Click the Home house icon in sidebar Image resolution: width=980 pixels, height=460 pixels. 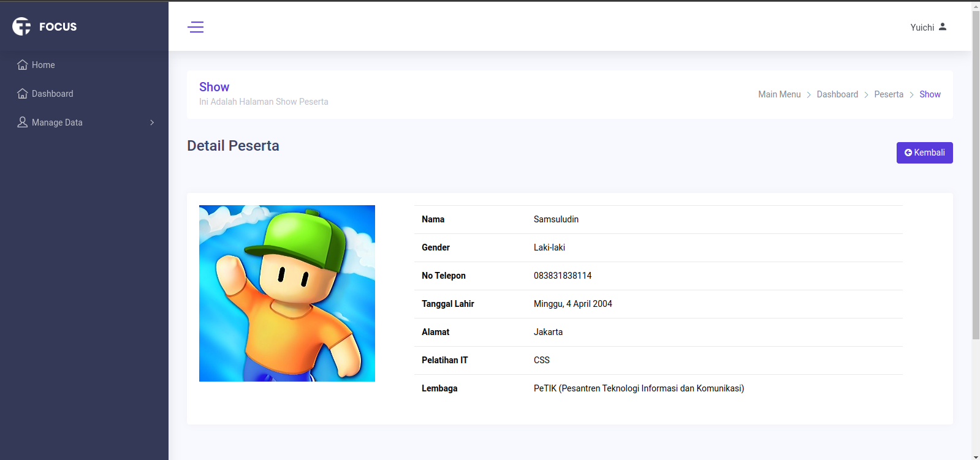coord(23,65)
